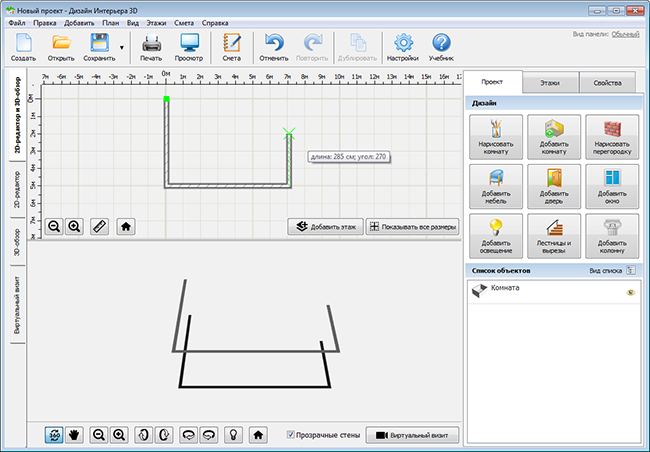Select Комната in the object list
This screenshot has height=452, width=650.
click(x=554, y=292)
